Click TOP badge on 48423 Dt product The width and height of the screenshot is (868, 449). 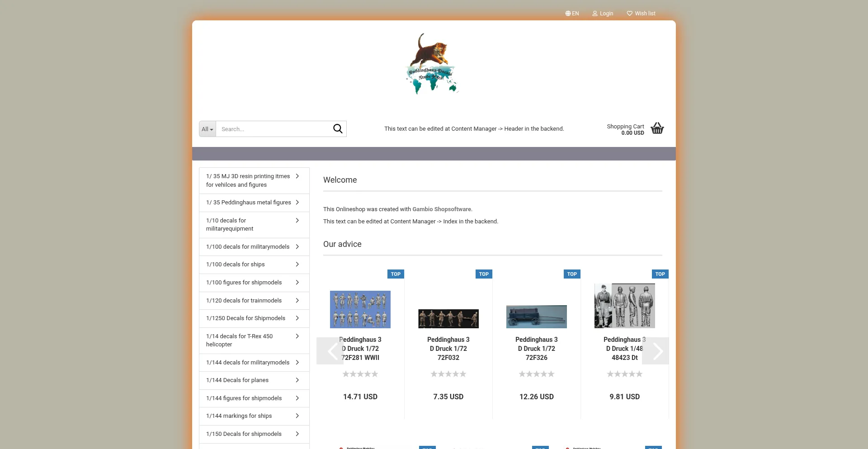660,274
